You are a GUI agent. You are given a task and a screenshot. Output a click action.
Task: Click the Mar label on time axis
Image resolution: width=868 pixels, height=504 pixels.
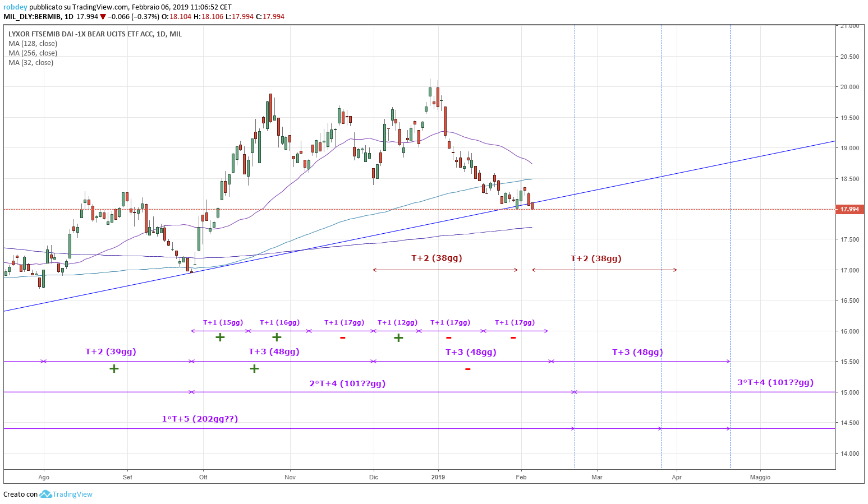tap(597, 478)
